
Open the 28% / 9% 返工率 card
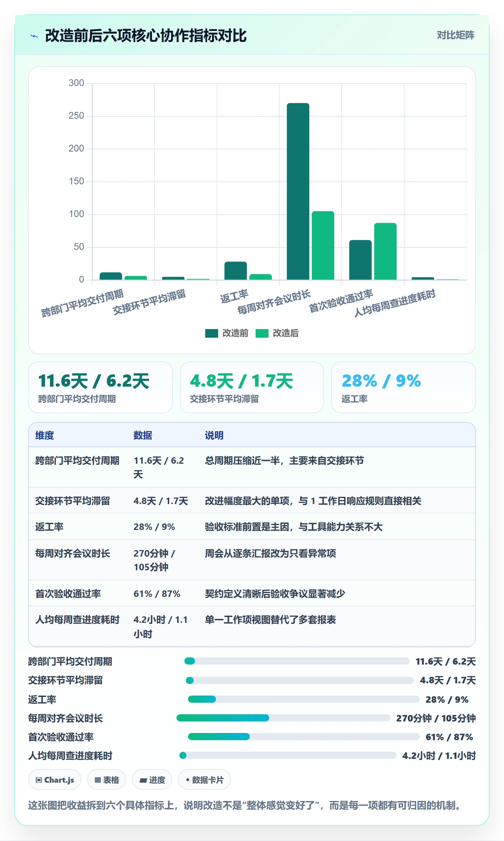tap(404, 387)
